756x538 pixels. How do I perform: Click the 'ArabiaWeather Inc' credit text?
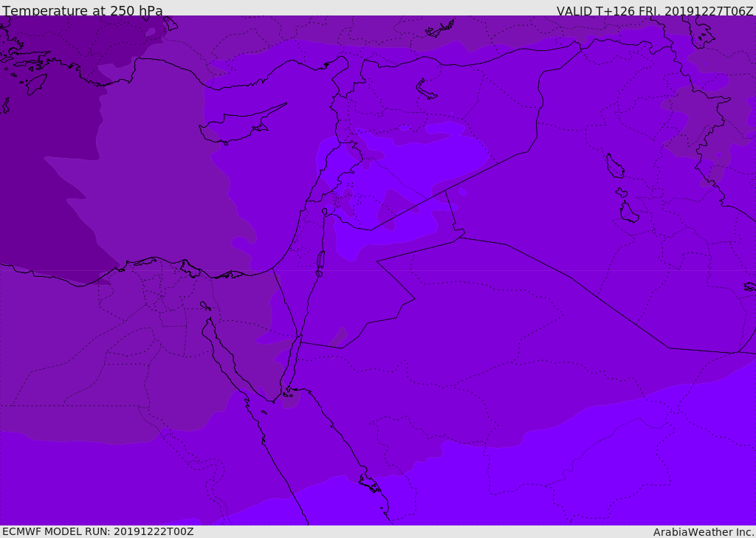(703, 532)
